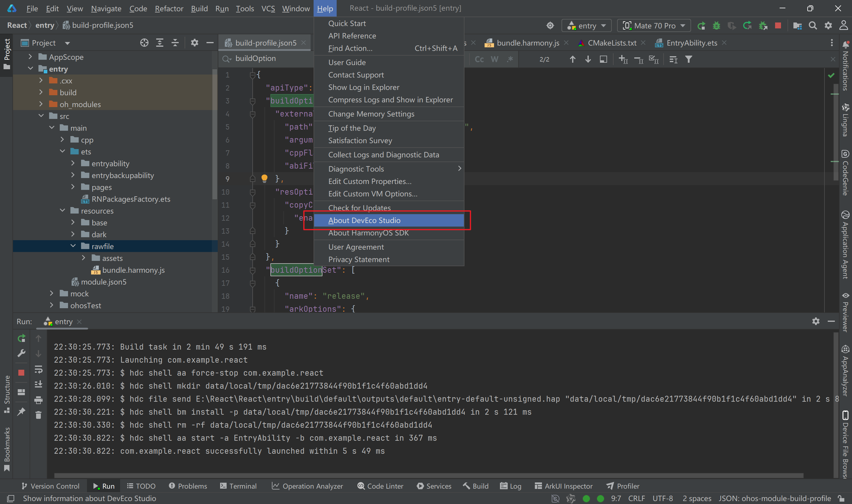Screen dimensions: 852x504
Task: Open Notifications tool window
Action: (x=845, y=64)
